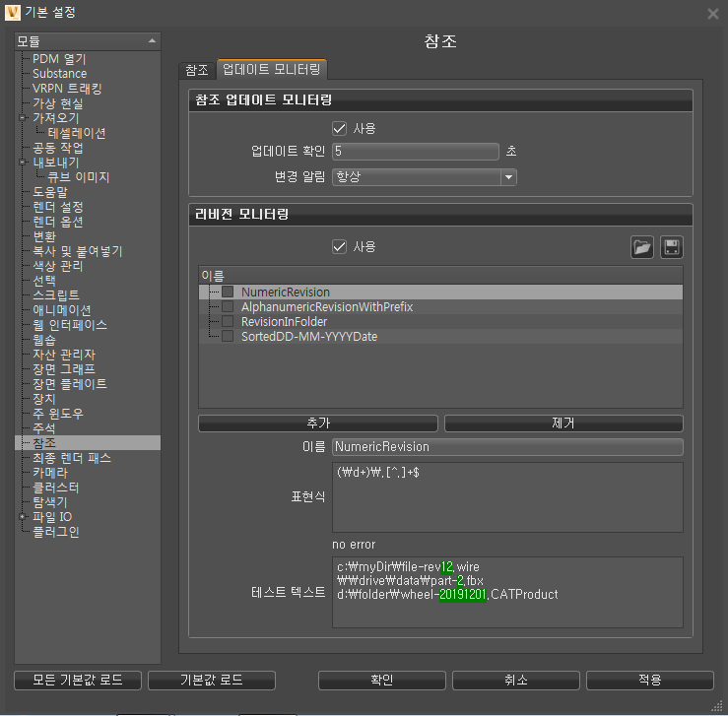Image resolution: width=728 pixels, height=716 pixels.
Task: Select 복사 및 붙여넣기 in module tree
Action: coord(77,251)
